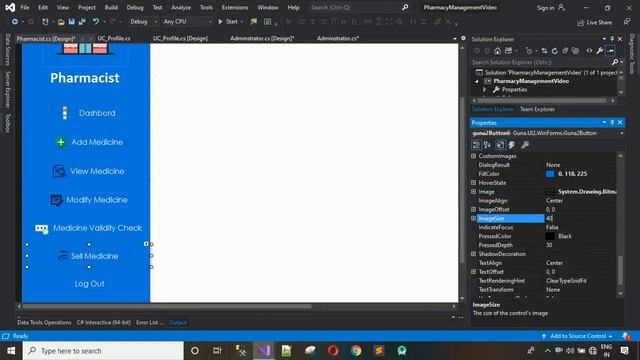Screen dimensions: 640x360
Task: Switch to Administrator.cs [Design]* tab
Action: coord(262,38)
